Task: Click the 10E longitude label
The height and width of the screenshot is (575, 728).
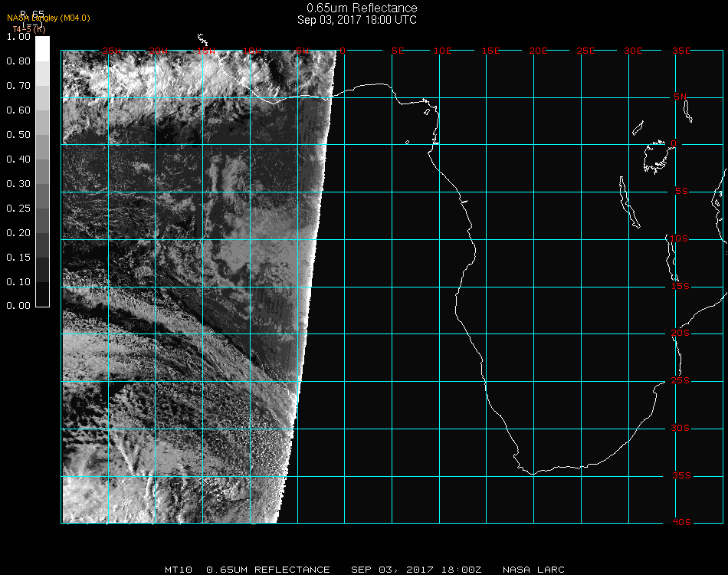Action: click(443, 51)
